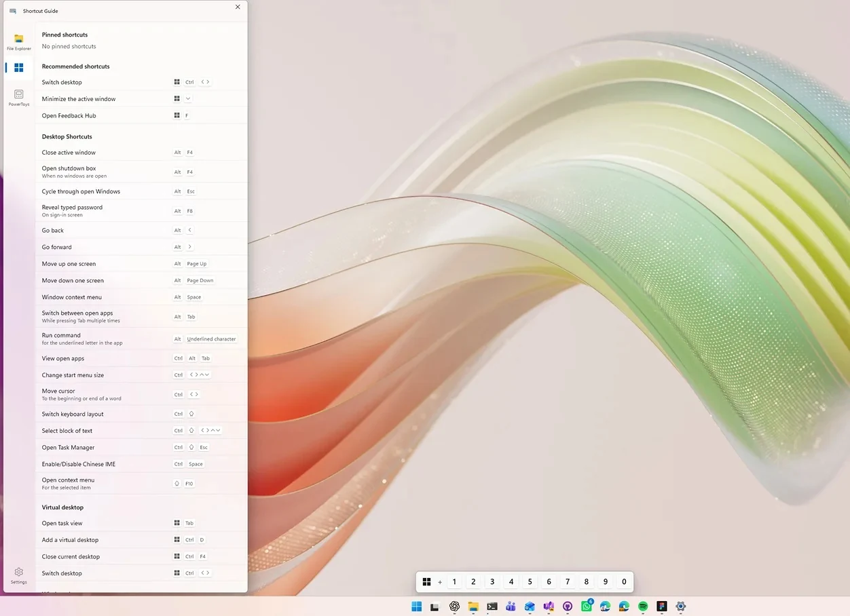Click the Windows Start button on taskbar
This screenshot has width=850, height=616.
(x=416, y=607)
